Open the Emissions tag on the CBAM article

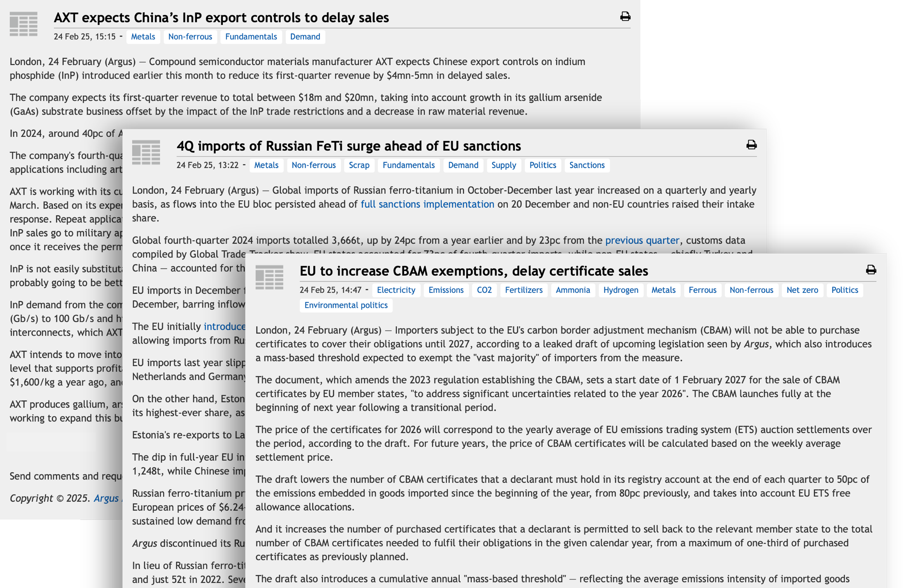tap(446, 290)
